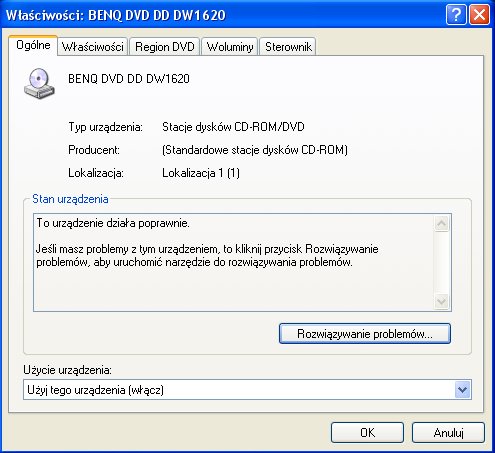Switch to the Ogólne tab
This screenshot has width=495, height=453.
(x=33, y=45)
